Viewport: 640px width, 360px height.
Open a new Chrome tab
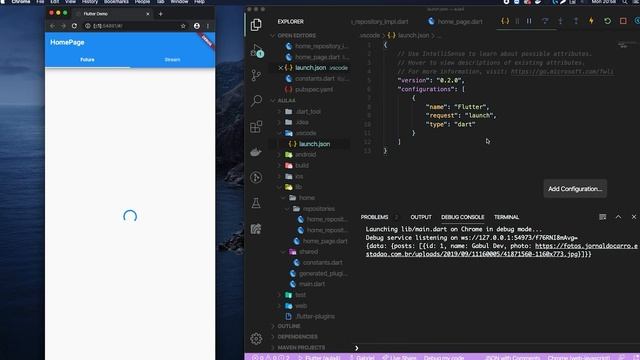coord(160,14)
